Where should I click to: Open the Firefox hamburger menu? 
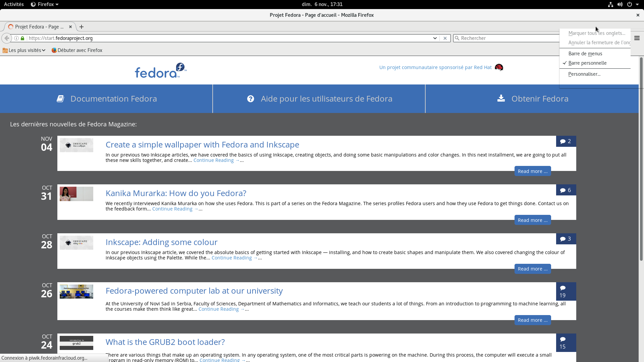click(x=637, y=38)
